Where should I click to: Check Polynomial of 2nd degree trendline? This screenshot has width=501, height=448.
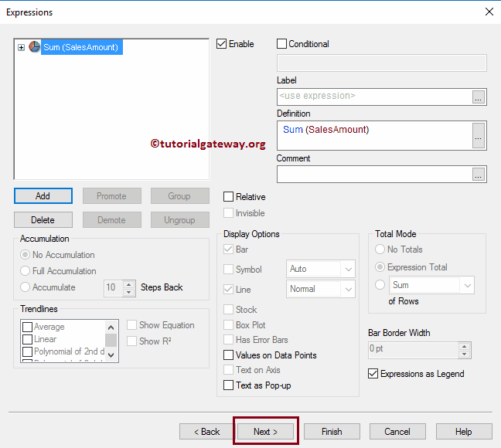[x=28, y=351]
